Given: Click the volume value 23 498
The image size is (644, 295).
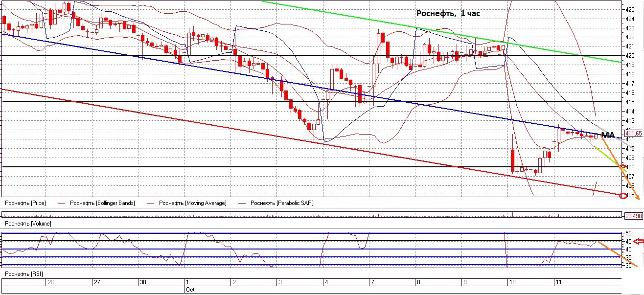Looking at the screenshot, I should (633, 215).
